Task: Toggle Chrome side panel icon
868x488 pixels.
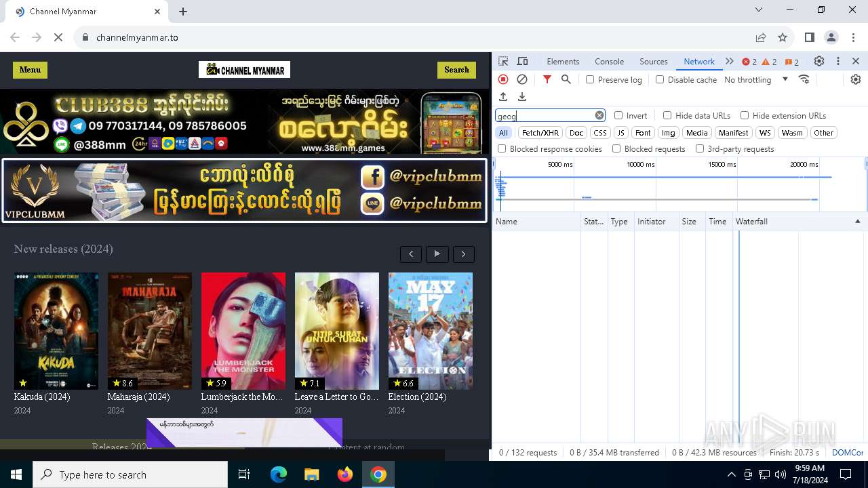Action: (809, 37)
